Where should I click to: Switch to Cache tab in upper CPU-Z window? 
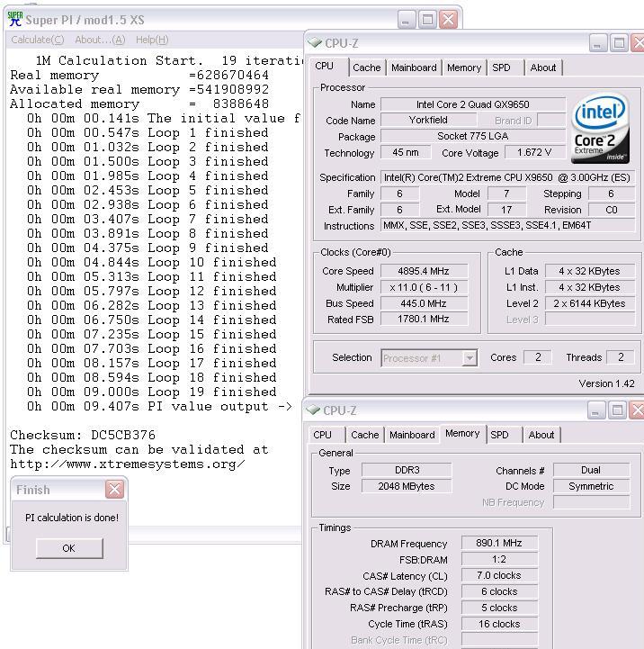367,68
